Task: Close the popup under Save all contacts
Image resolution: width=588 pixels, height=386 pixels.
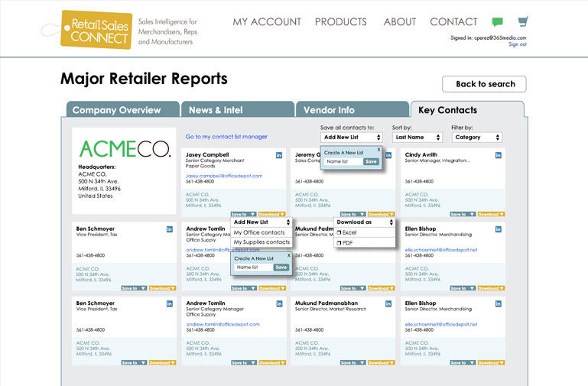Action: pyautogui.click(x=378, y=150)
